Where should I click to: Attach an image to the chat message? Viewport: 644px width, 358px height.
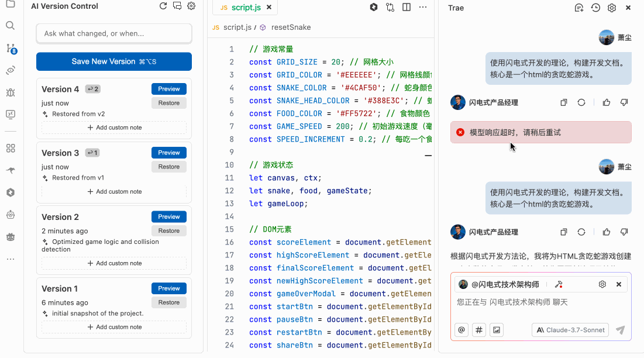click(497, 330)
